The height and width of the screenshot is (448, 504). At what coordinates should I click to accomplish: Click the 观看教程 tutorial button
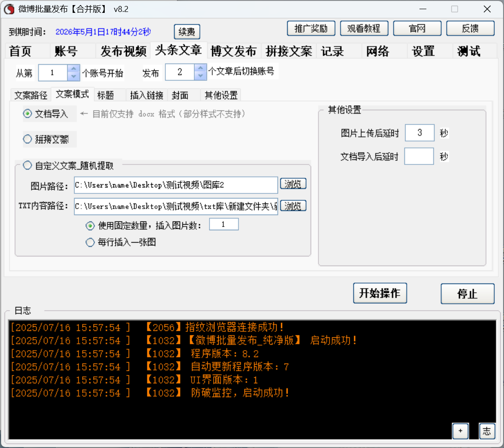(364, 28)
